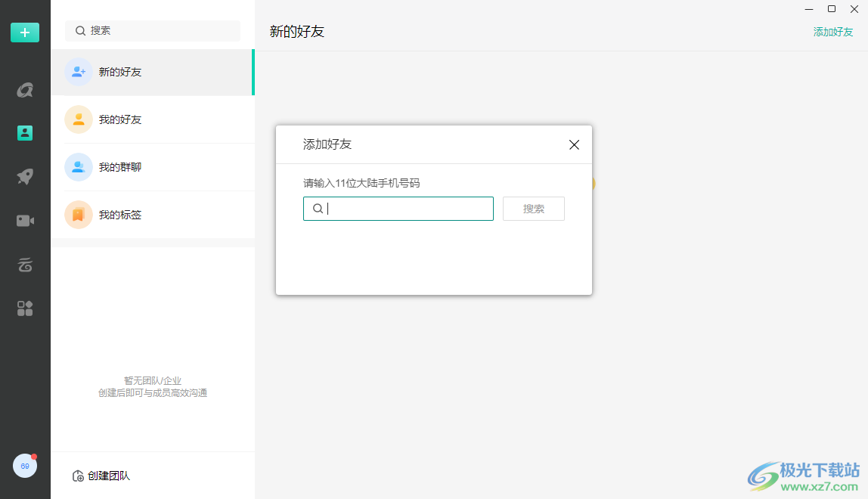868x499 pixels.
Task: Select the contacts icon in the left sidebar
Action: [x=25, y=133]
